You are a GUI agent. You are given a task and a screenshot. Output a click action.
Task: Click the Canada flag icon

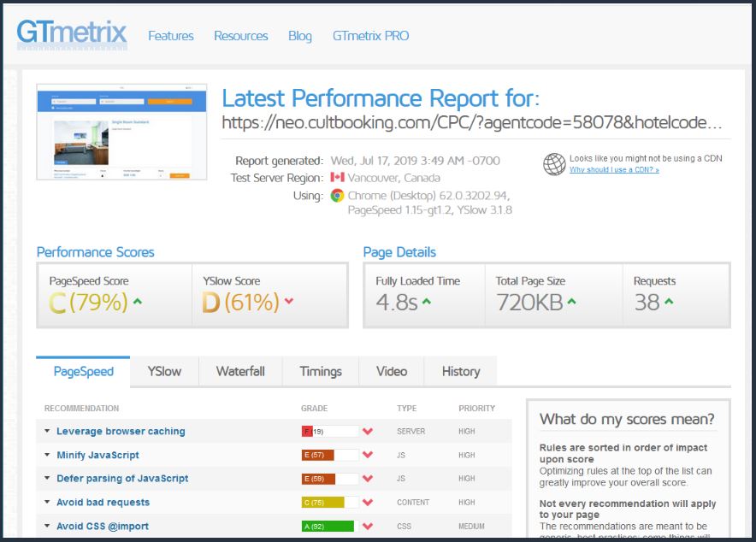tap(337, 177)
